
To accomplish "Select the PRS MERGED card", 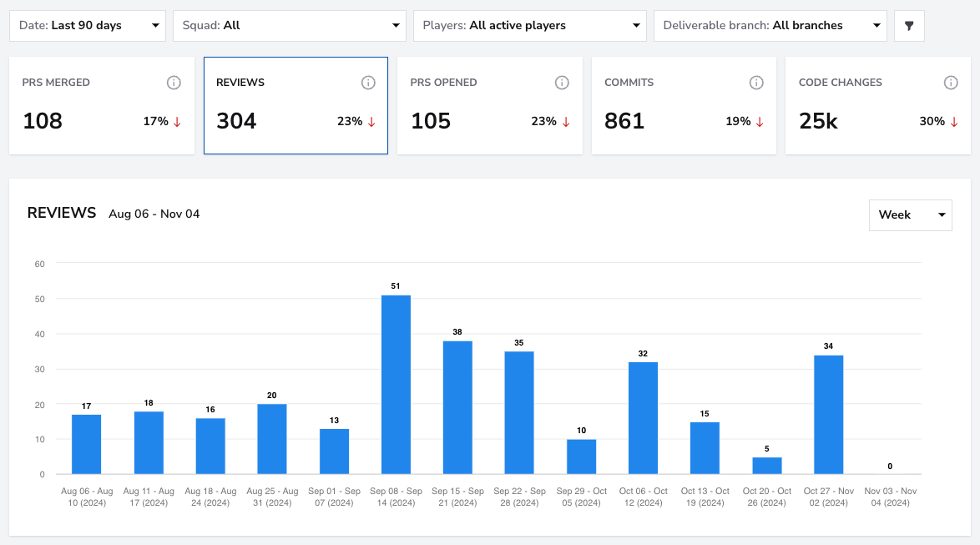I will pyautogui.click(x=102, y=106).
